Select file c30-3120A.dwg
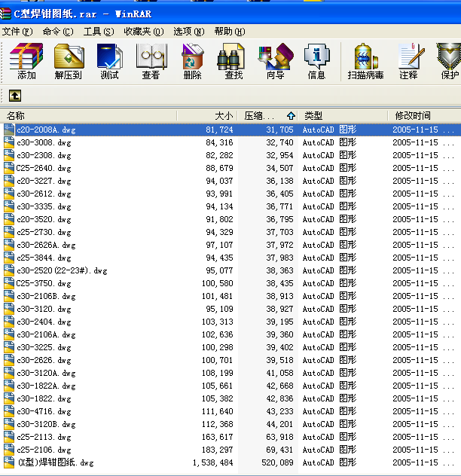Image resolution: width=461 pixels, height=476 pixels. pyautogui.click(x=46, y=373)
